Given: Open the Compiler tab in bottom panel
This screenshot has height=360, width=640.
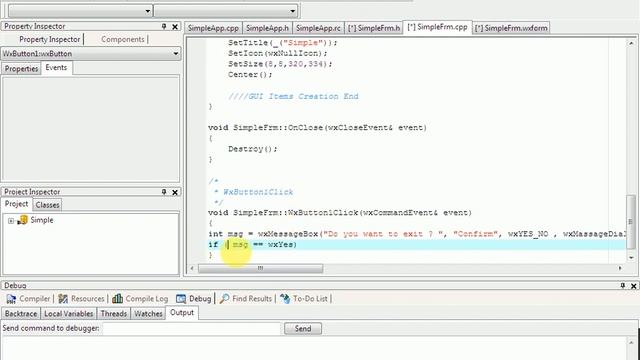Looking at the screenshot, I should (28, 299).
